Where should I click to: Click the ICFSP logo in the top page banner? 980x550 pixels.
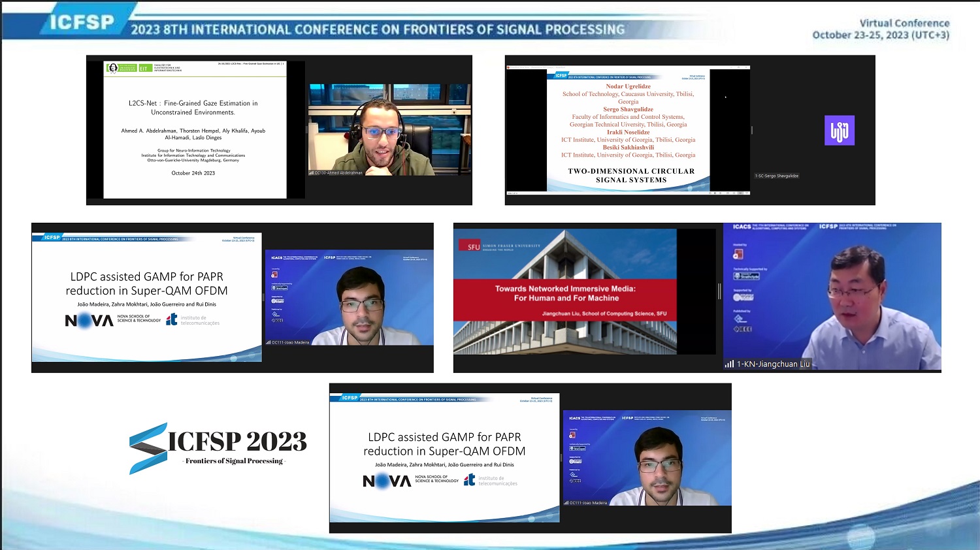pyautogui.click(x=82, y=22)
